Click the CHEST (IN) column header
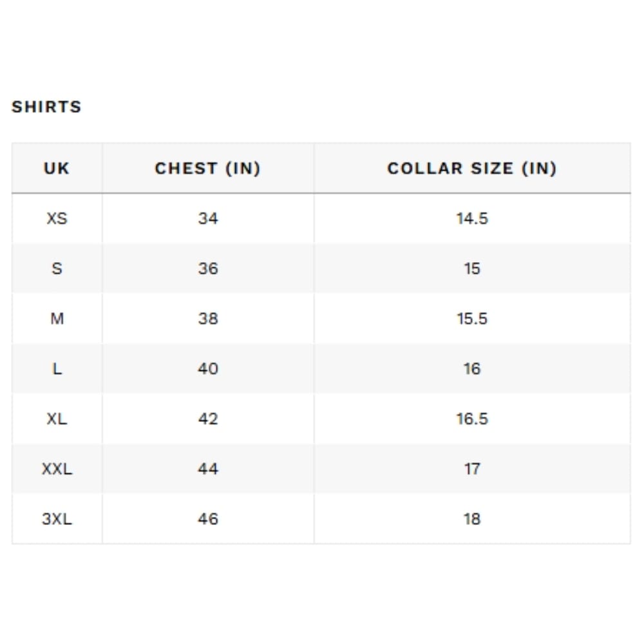644x644 pixels. click(208, 168)
